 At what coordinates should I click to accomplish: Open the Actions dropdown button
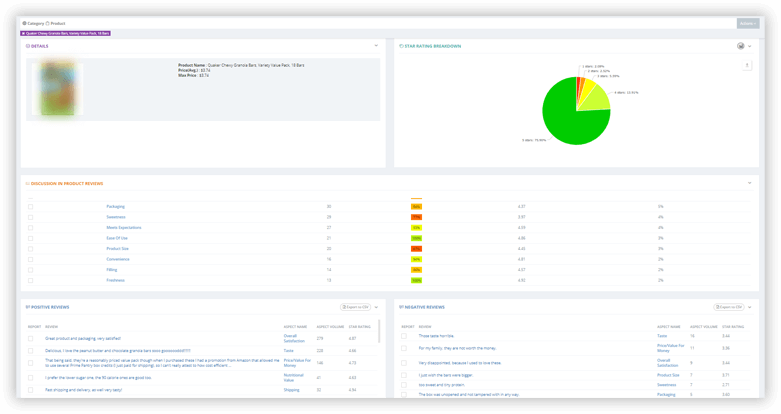pyautogui.click(x=748, y=23)
